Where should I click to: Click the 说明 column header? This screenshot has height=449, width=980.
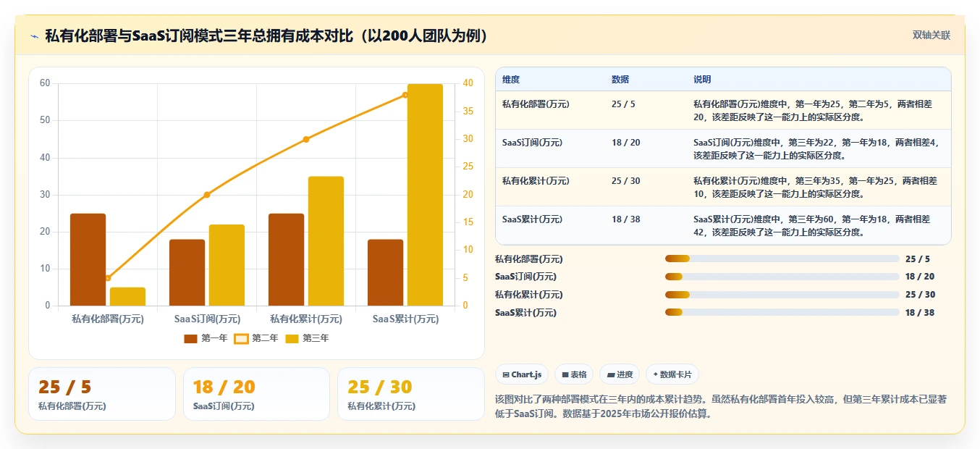tap(702, 79)
